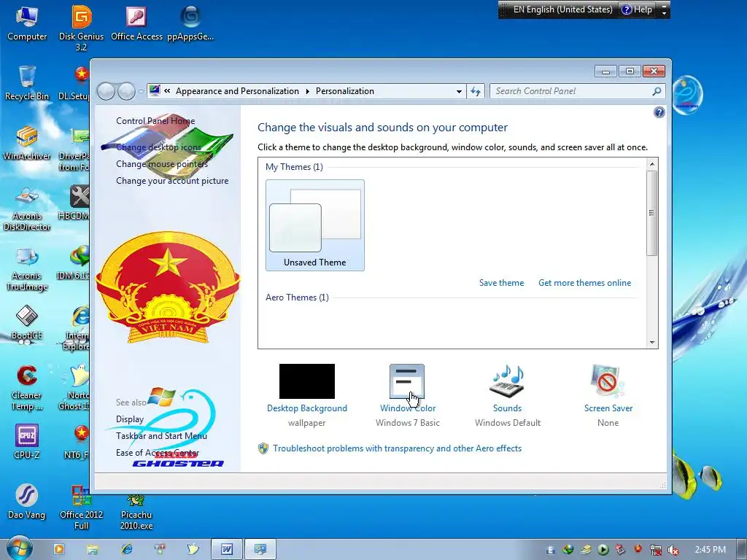Viewport: 747px width, 560px height.
Task: Expand the breadcrumb arrow before Personalization
Action: (308, 91)
